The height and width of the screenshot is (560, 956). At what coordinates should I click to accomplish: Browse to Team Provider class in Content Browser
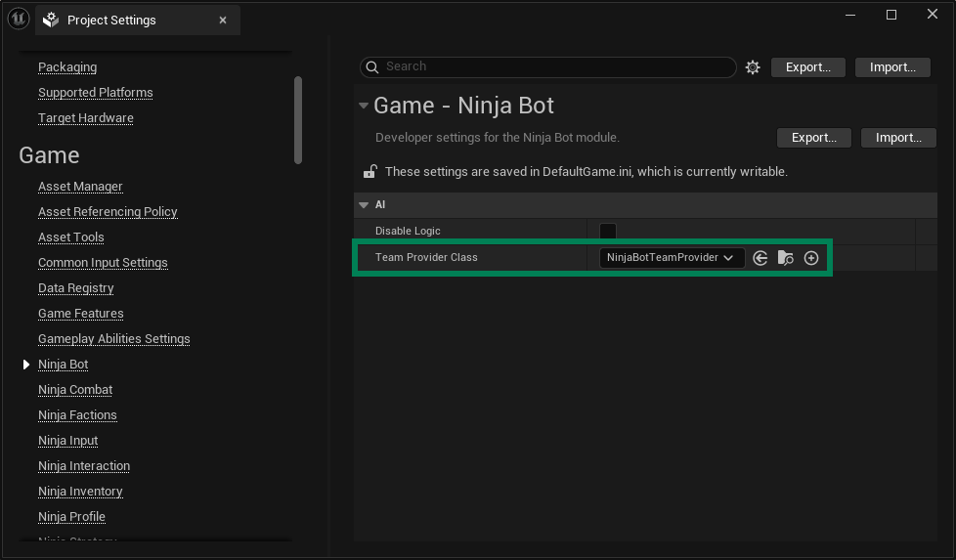[786, 258]
